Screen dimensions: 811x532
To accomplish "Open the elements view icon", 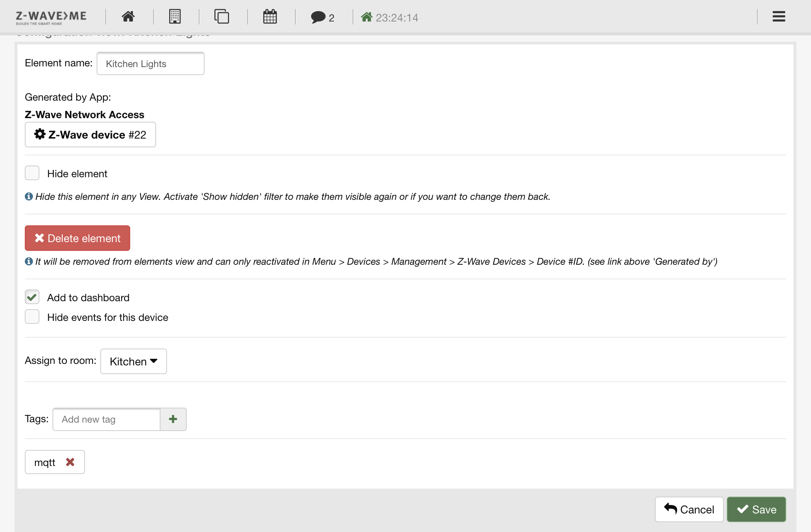I will pos(222,16).
